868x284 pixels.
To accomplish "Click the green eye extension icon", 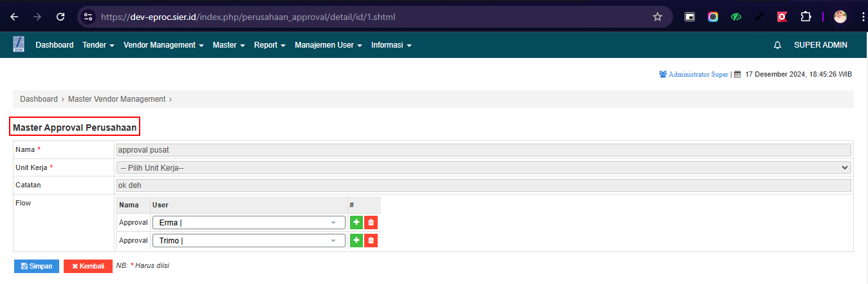I will tap(736, 17).
